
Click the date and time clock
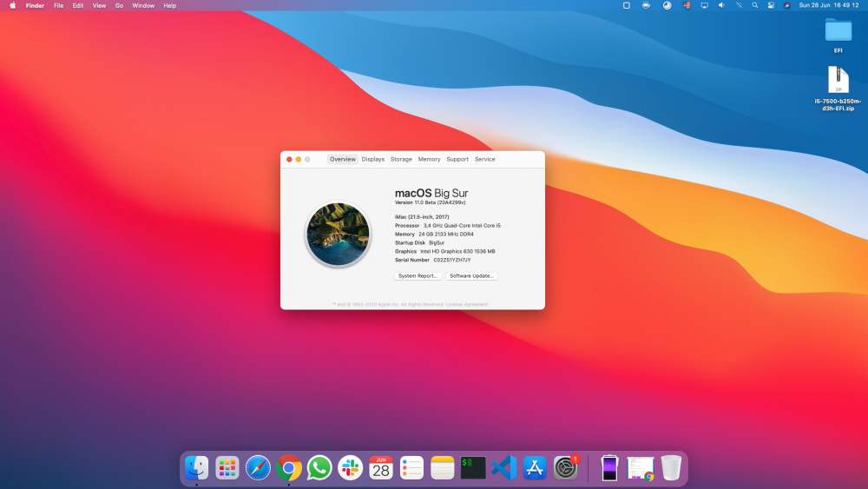click(829, 5)
